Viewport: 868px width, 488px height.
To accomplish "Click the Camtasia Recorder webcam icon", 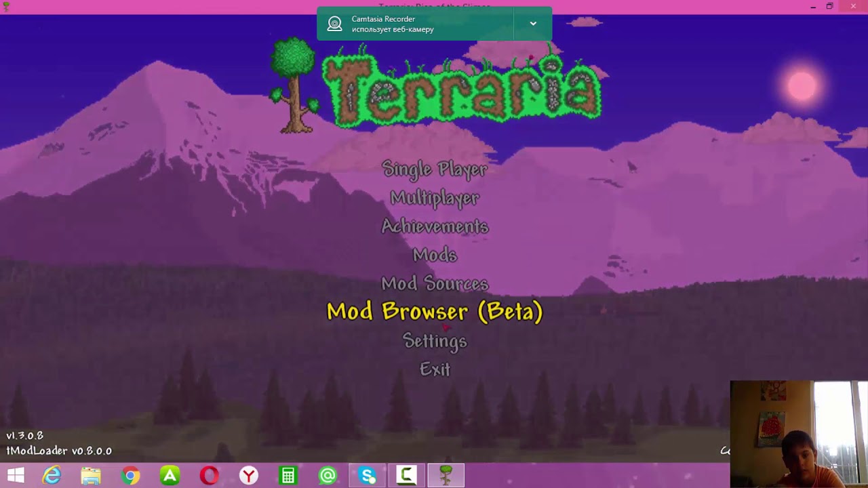I will [334, 24].
